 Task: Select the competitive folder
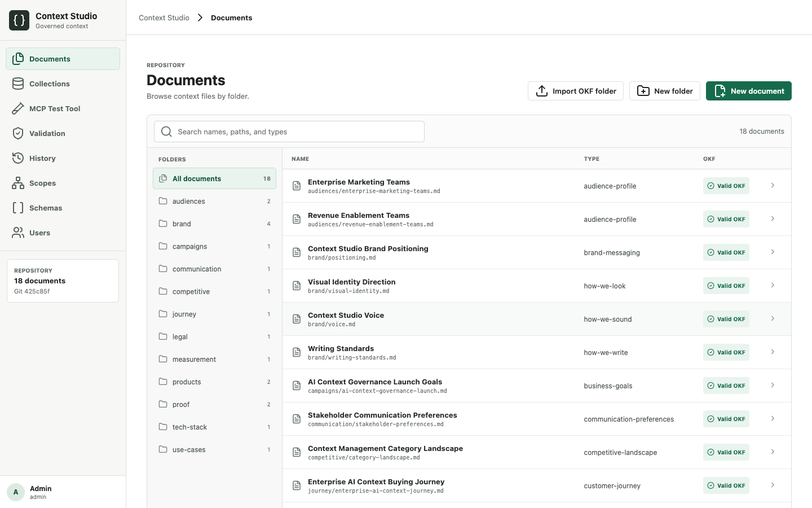coord(214,291)
